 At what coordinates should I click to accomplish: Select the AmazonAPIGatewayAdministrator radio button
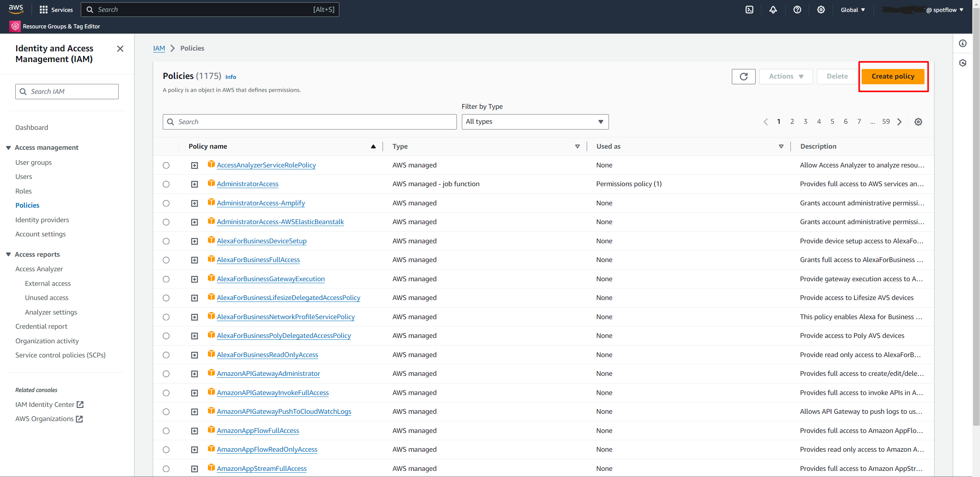click(x=166, y=374)
